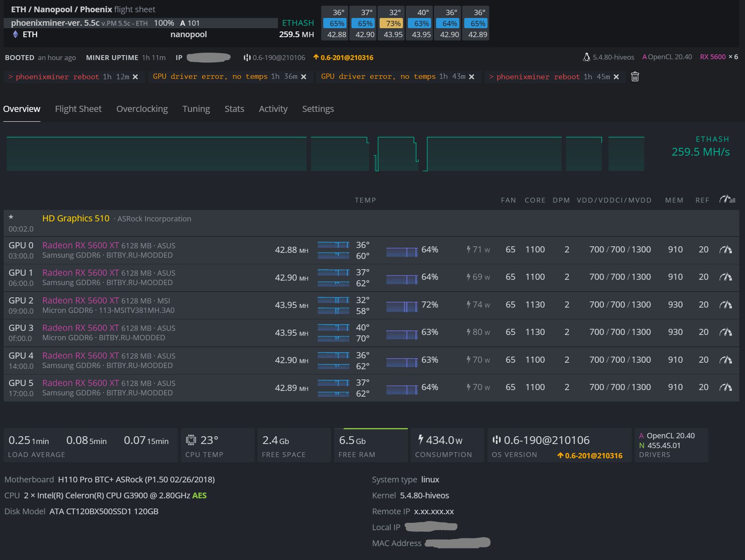745x560 pixels.
Task: Open overclock settings for GPU 3
Action: 725,332
